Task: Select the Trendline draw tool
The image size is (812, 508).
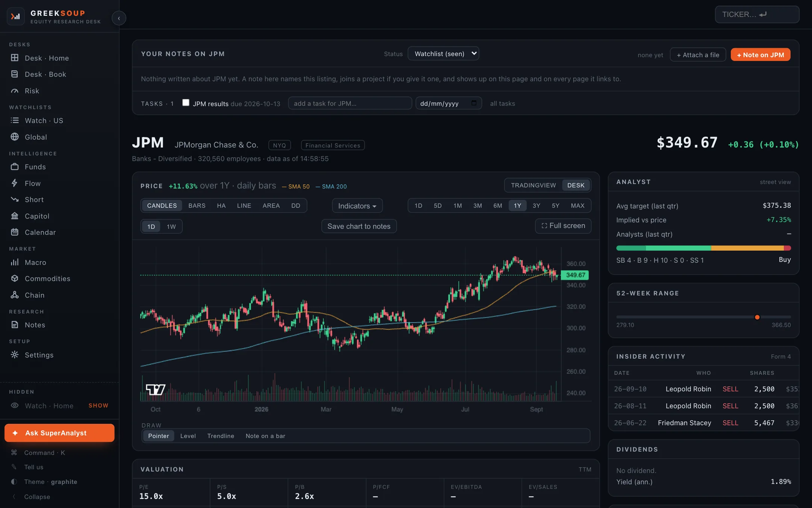Action: pyautogui.click(x=221, y=436)
